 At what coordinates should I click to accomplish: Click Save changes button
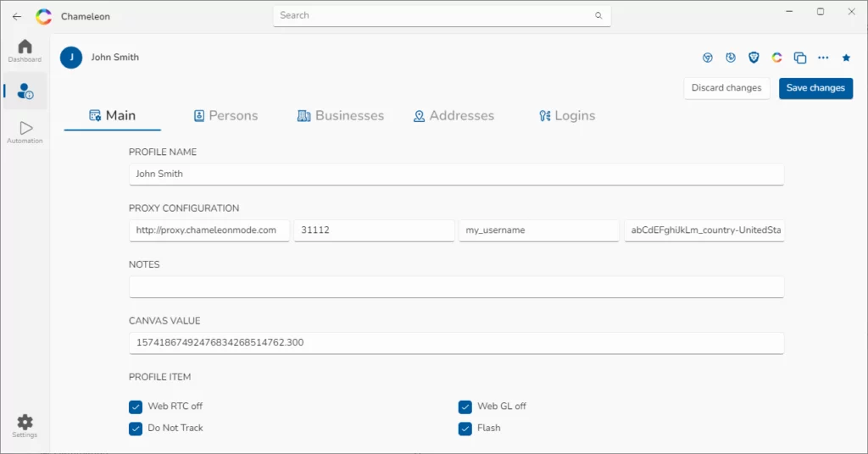tap(815, 88)
